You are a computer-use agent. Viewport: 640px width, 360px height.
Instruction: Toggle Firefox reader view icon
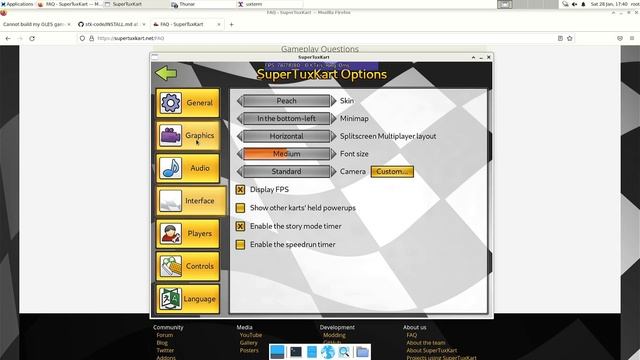560,38
